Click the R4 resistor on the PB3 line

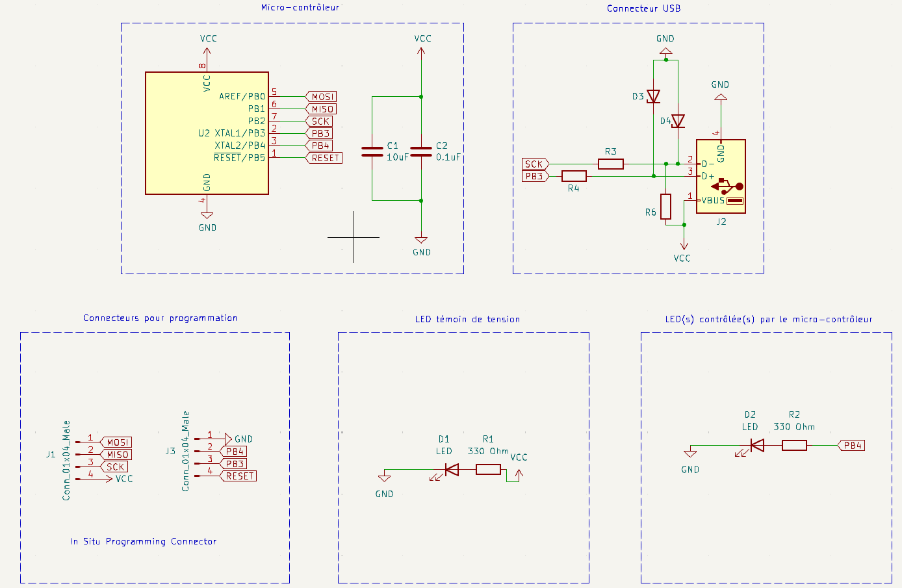pyautogui.click(x=574, y=176)
